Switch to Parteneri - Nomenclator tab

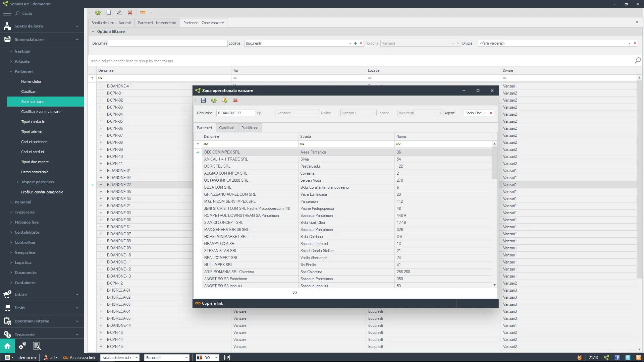point(157,23)
